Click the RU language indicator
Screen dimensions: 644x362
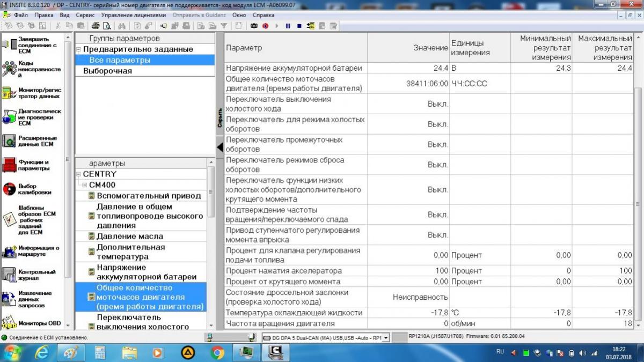(500, 352)
